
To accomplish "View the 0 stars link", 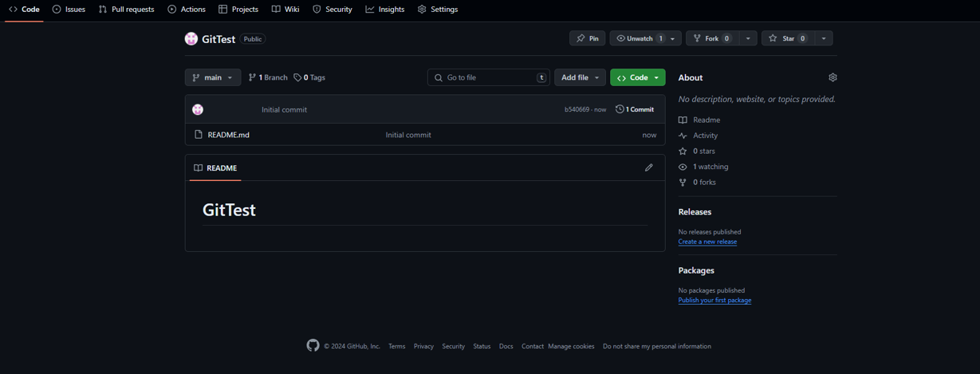I will point(697,151).
